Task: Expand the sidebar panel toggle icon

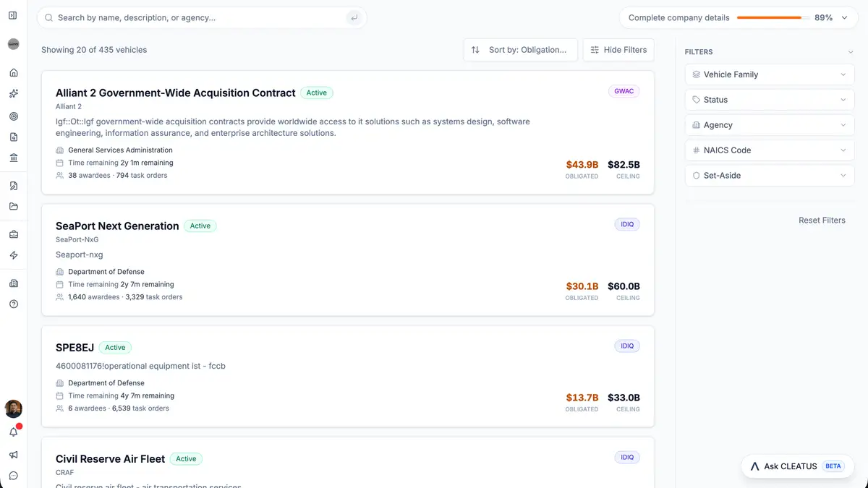Action: click(x=13, y=15)
